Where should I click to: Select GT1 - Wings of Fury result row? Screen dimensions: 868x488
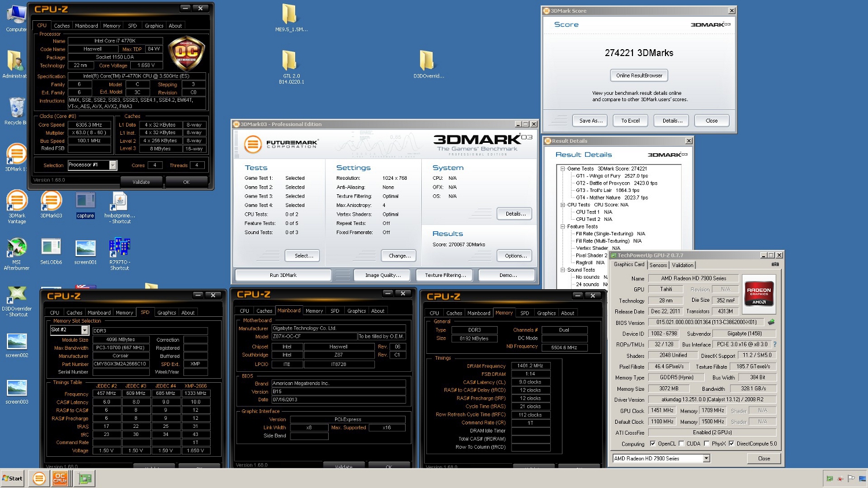pyautogui.click(x=612, y=176)
